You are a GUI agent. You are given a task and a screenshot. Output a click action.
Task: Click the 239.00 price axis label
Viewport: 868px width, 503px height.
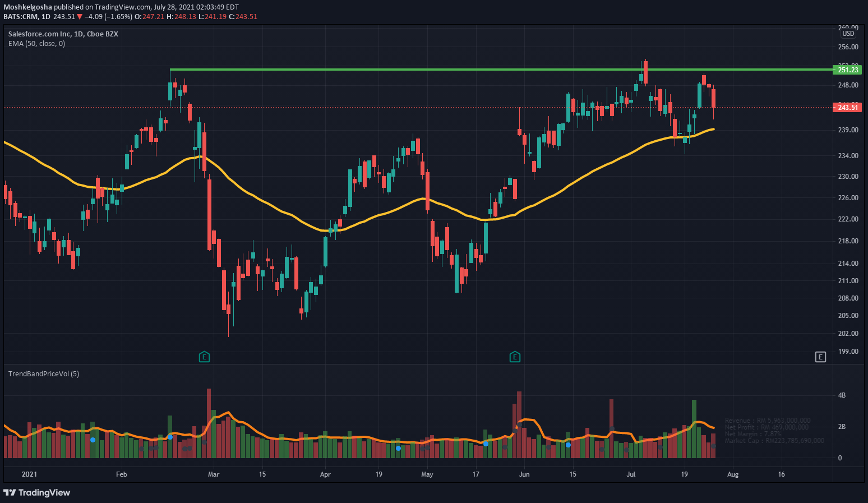(848, 130)
